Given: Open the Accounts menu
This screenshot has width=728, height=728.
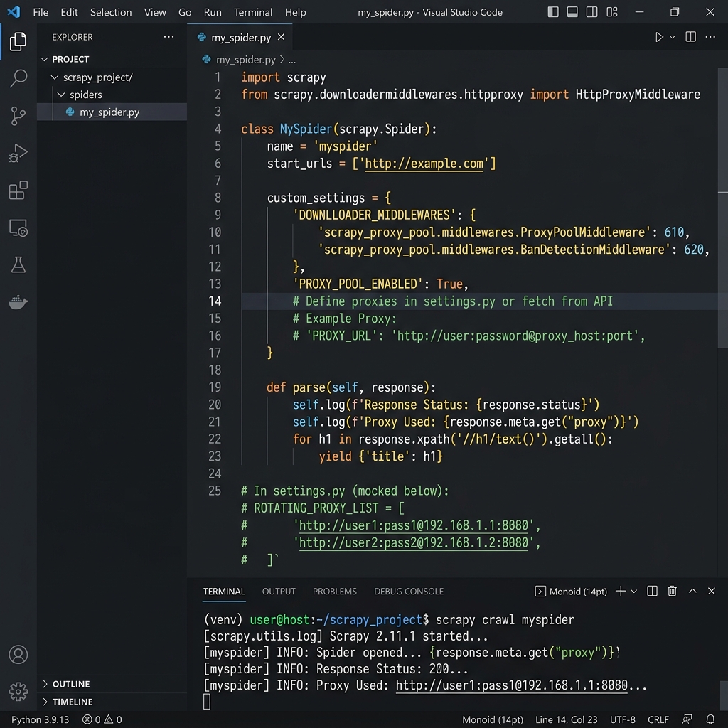Looking at the screenshot, I should point(18,655).
